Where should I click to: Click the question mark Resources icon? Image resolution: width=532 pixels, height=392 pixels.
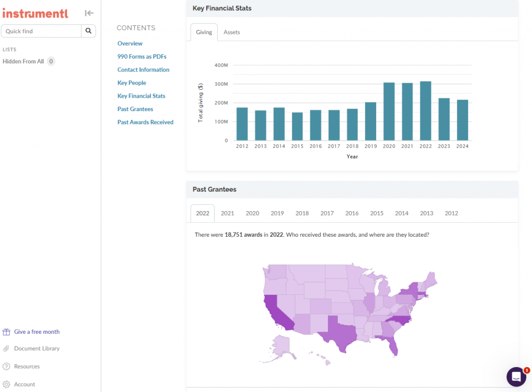pos(7,367)
